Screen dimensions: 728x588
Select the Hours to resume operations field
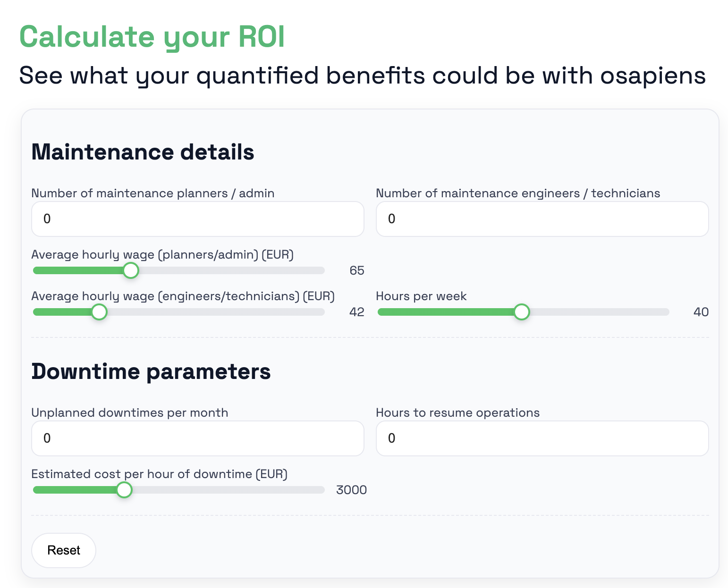pyautogui.click(x=542, y=438)
